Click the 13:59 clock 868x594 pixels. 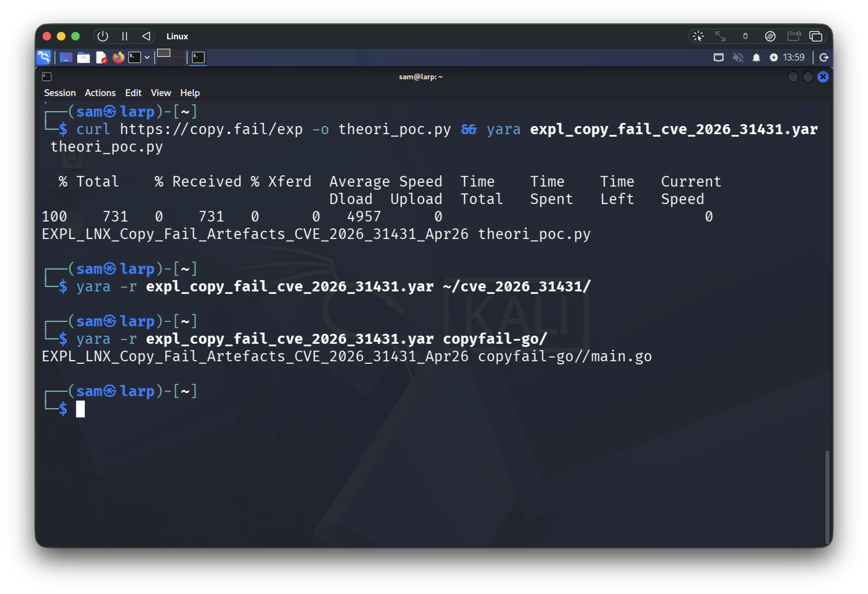coord(794,57)
